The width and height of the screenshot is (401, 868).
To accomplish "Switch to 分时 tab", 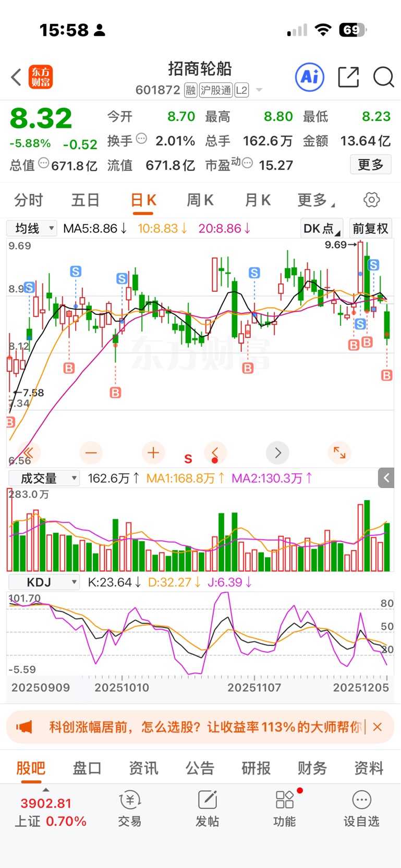I will pyautogui.click(x=29, y=200).
